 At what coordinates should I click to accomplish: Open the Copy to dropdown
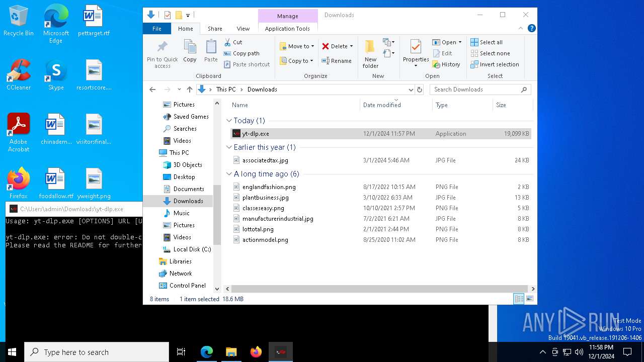point(296,61)
